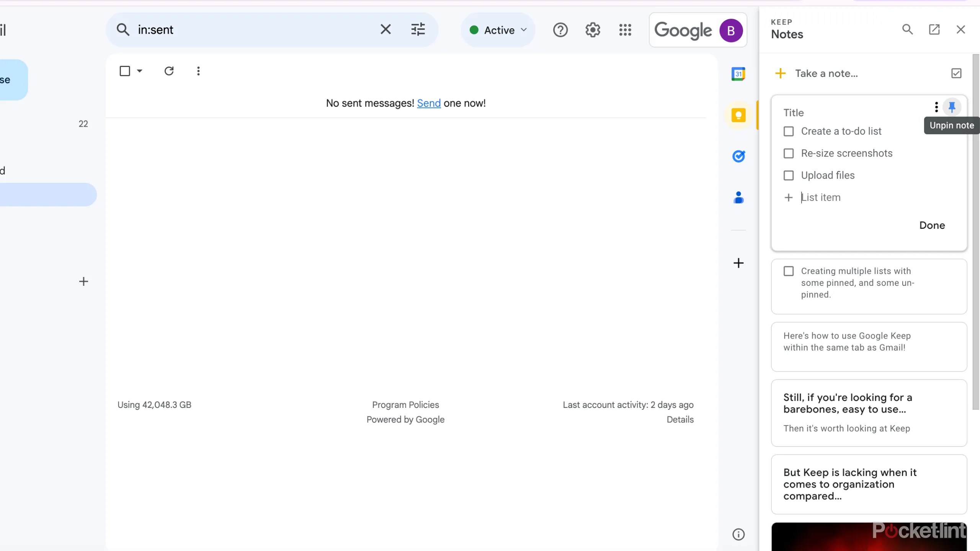Screen dimensions: 980x551
Task: Open Google Keep from the right sidebar
Action: pyautogui.click(x=738, y=115)
